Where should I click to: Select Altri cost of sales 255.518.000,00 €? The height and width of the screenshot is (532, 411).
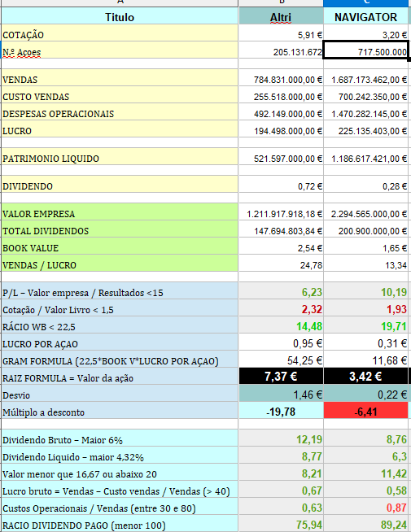coord(281,96)
